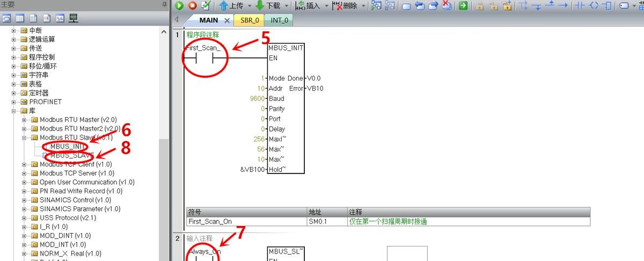The width and height of the screenshot is (644, 261).
Task: Click the network/communications icon in panel toolbar
Action: tap(74, 18)
